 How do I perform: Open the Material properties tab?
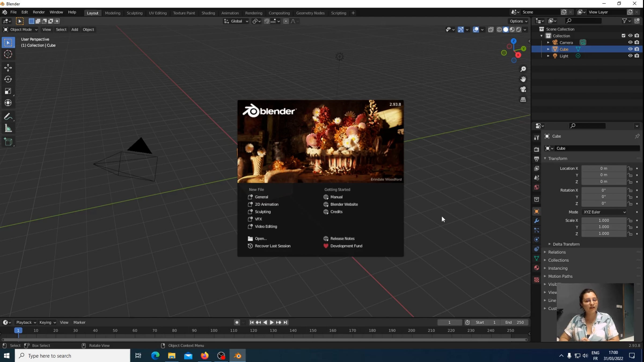(536, 268)
